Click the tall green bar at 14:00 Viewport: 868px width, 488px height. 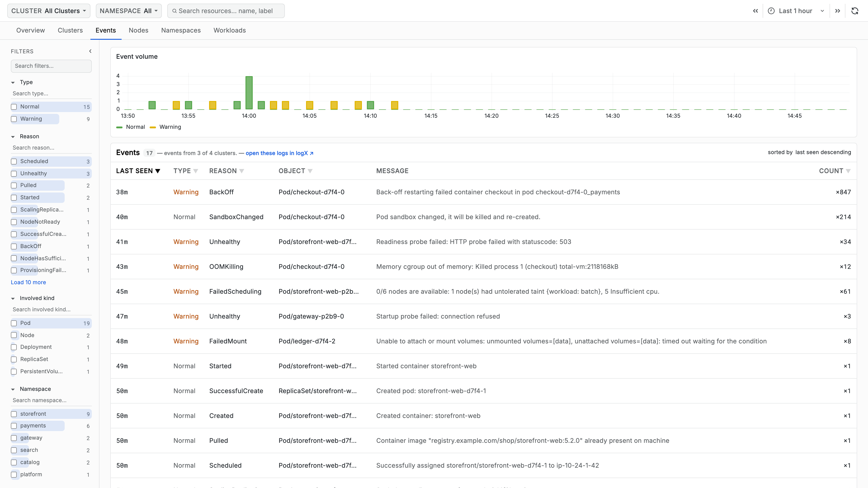coord(249,93)
